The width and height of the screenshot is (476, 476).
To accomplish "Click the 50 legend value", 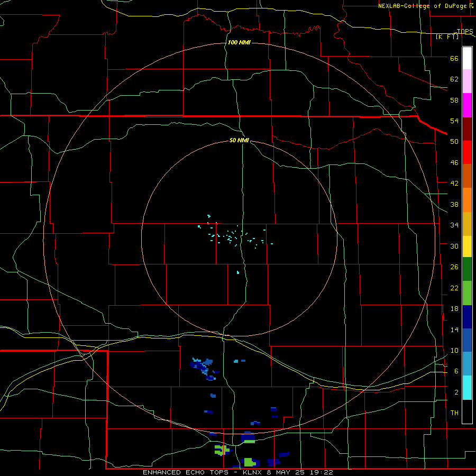I will tap(454, 142).
